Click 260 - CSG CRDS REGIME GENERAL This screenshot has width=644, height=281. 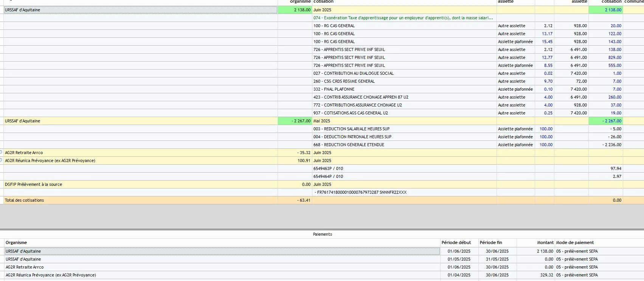344,81
